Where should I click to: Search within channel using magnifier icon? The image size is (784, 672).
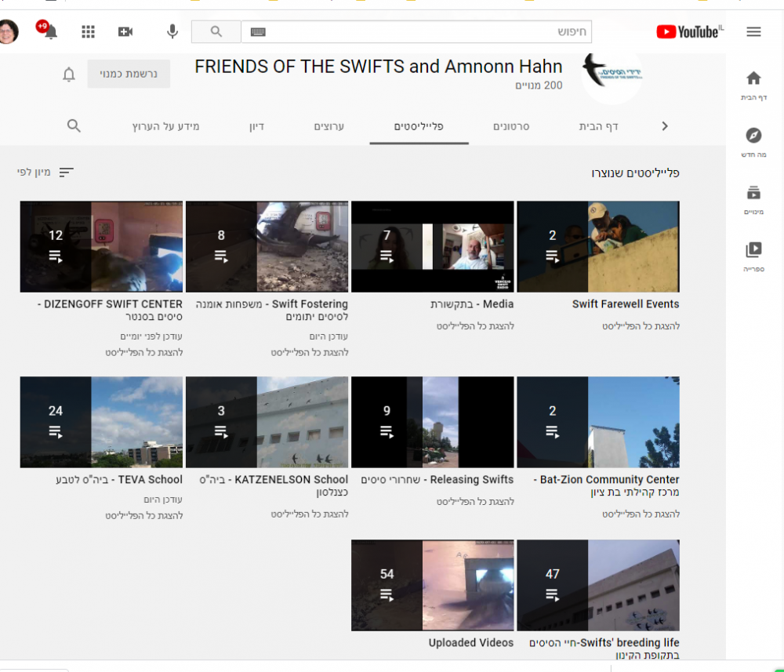pos(74,125)
